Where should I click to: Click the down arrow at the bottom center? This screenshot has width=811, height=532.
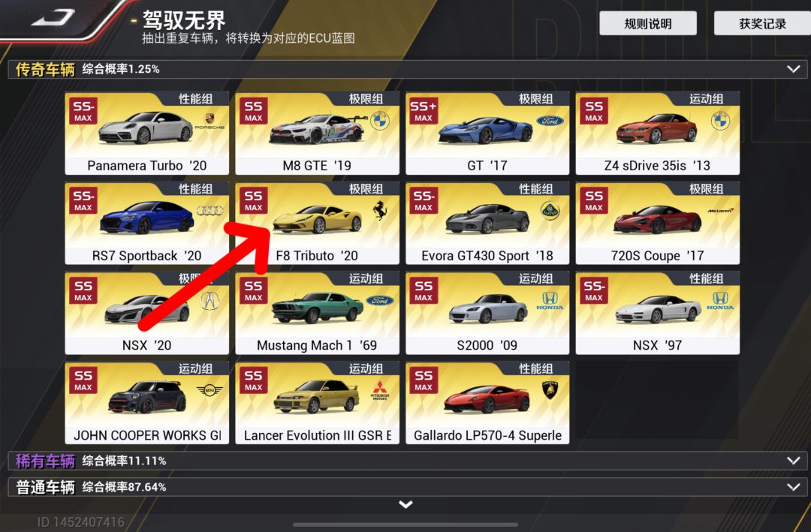(x=406, y=504)
